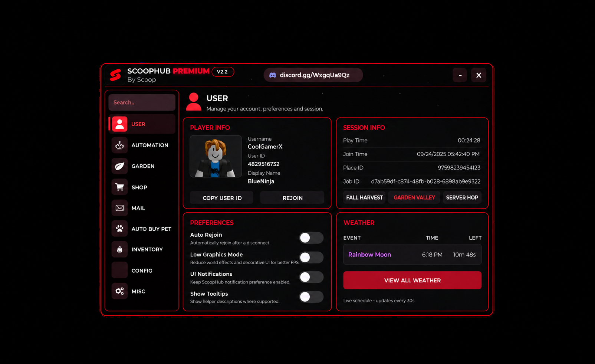595x364 pixels.
Task: Click the Mail envelope icon
Action: 119,208
